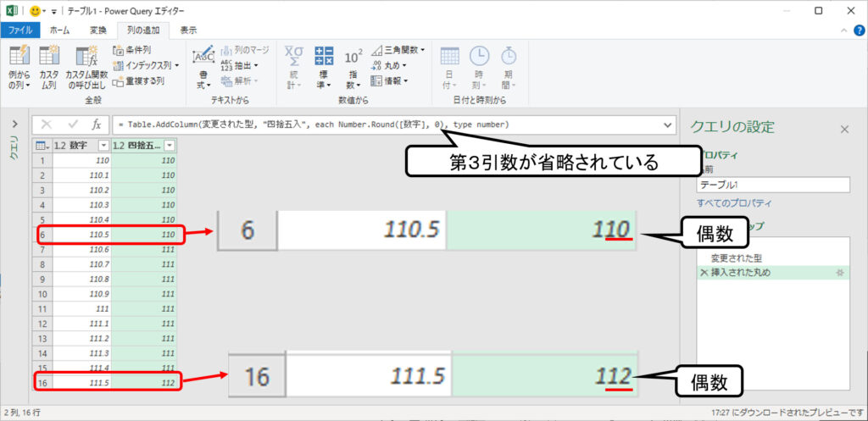Open filter dropdown on 四捨五入 column
This screenshot has height=421, width=868.
[x=170, y=146]
